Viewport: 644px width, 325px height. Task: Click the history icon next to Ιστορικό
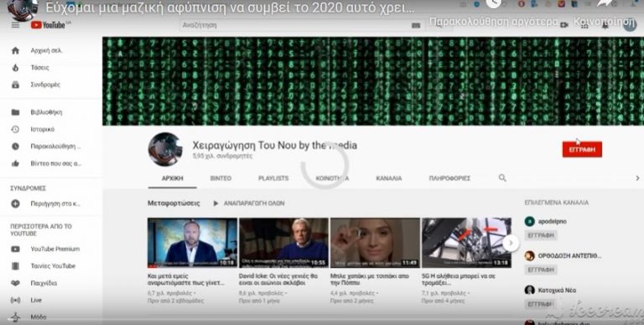click(x=15, y=129)
